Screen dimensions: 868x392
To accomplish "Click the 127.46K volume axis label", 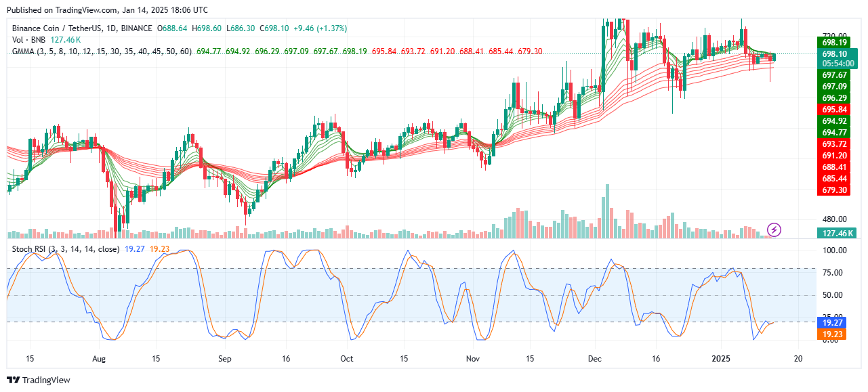I will pos(837,234).
